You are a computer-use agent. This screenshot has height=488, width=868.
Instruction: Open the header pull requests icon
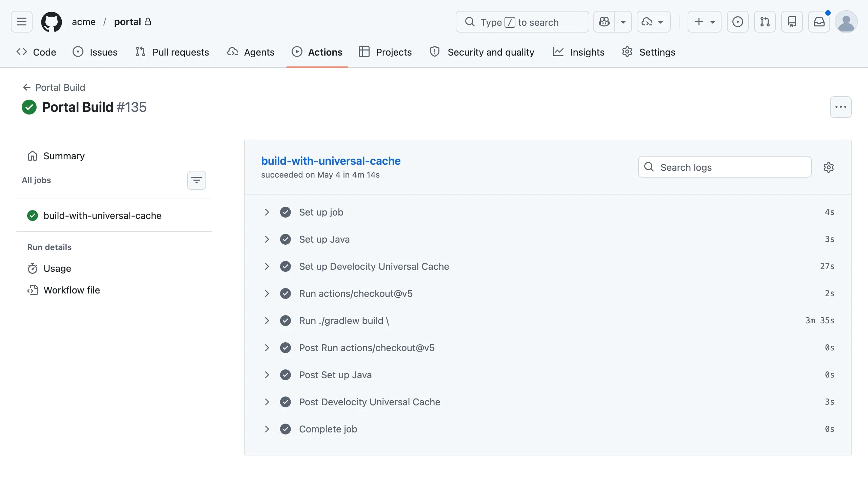[x=765, y=22]
